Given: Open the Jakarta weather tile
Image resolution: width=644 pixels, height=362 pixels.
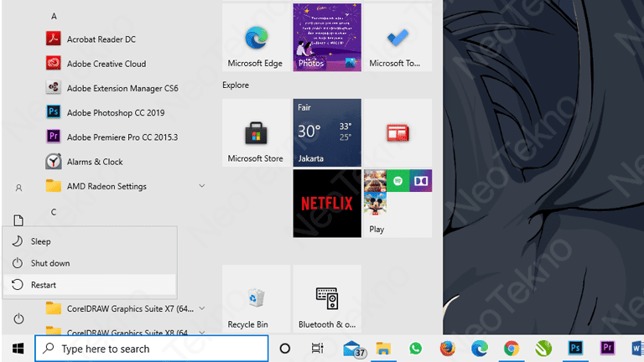Looking at the screenshot, I should 327,132.
